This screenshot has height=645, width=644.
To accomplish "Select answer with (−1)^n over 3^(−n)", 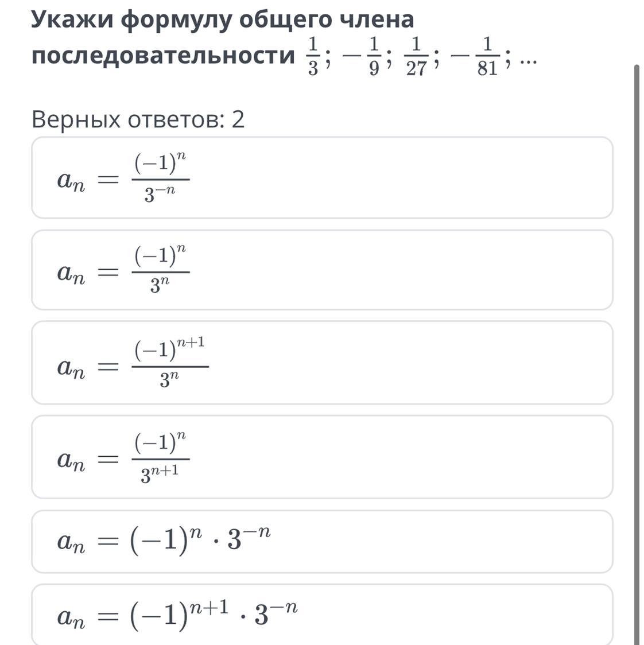I will (x=321, y=178).
